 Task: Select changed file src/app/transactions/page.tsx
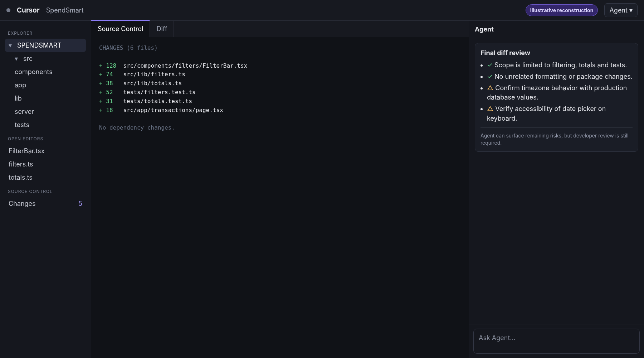(x=173, y=110)
